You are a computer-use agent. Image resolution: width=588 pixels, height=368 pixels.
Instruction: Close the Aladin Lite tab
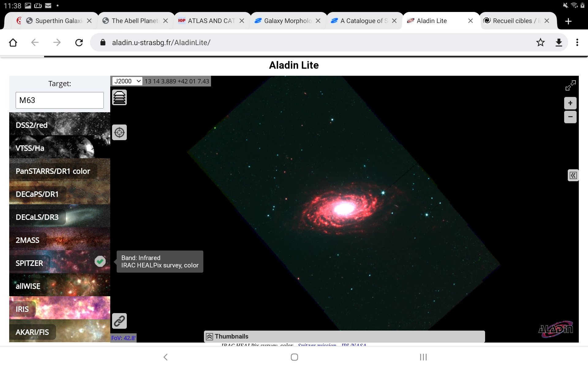[x=470, y=21]
